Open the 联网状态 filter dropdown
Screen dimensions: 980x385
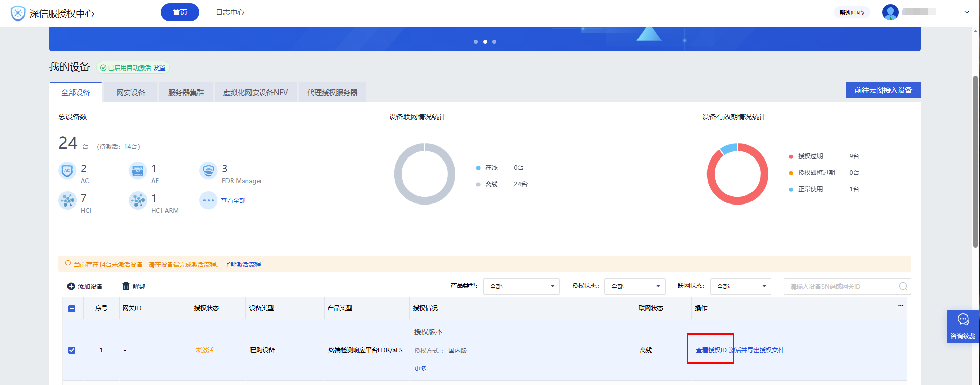coord(740,286)
